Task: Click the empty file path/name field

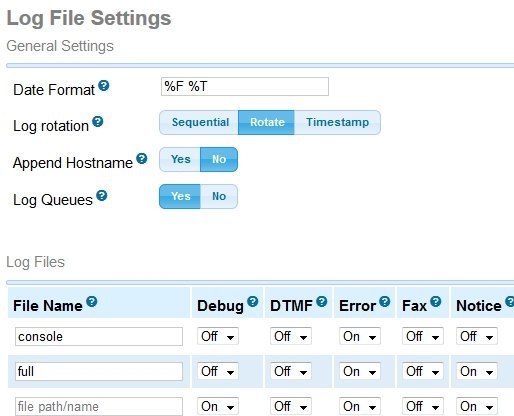Action: click(x=99, y=406)
